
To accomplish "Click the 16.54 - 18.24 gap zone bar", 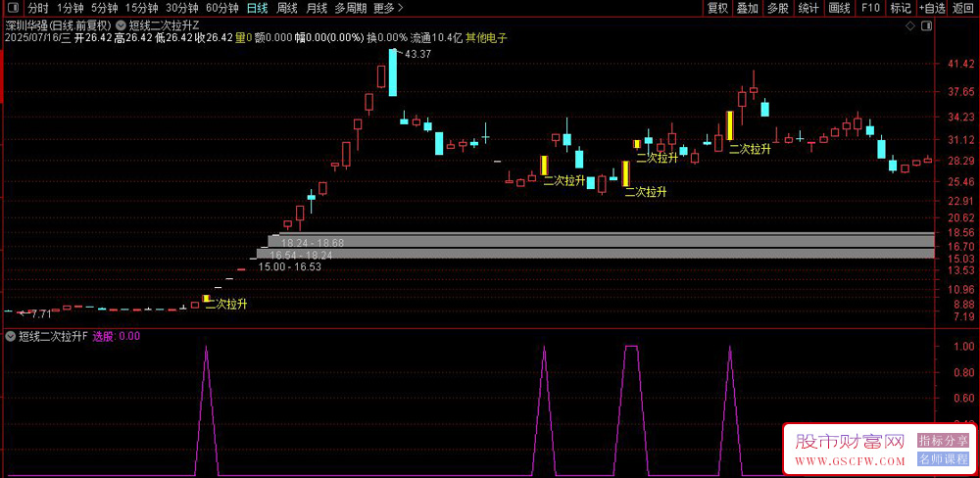I will [595, 254].
